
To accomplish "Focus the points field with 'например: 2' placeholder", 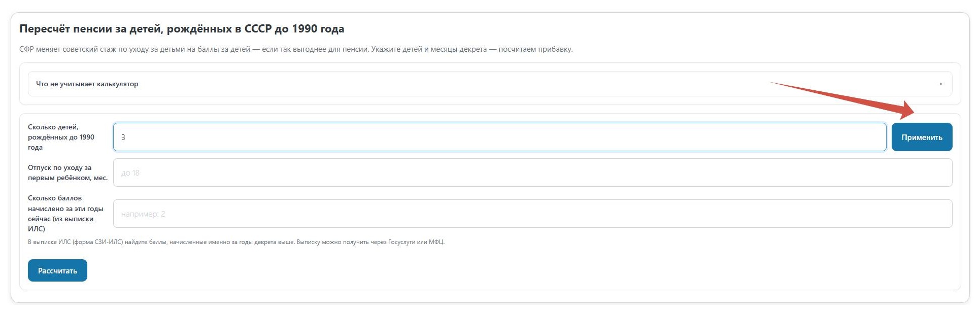I will coord(532,214).
